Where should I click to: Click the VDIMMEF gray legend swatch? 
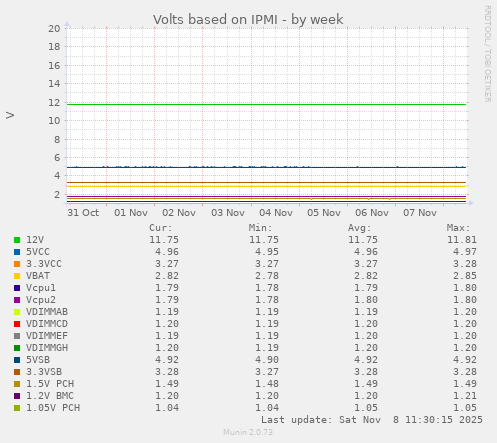click(17, 336)
